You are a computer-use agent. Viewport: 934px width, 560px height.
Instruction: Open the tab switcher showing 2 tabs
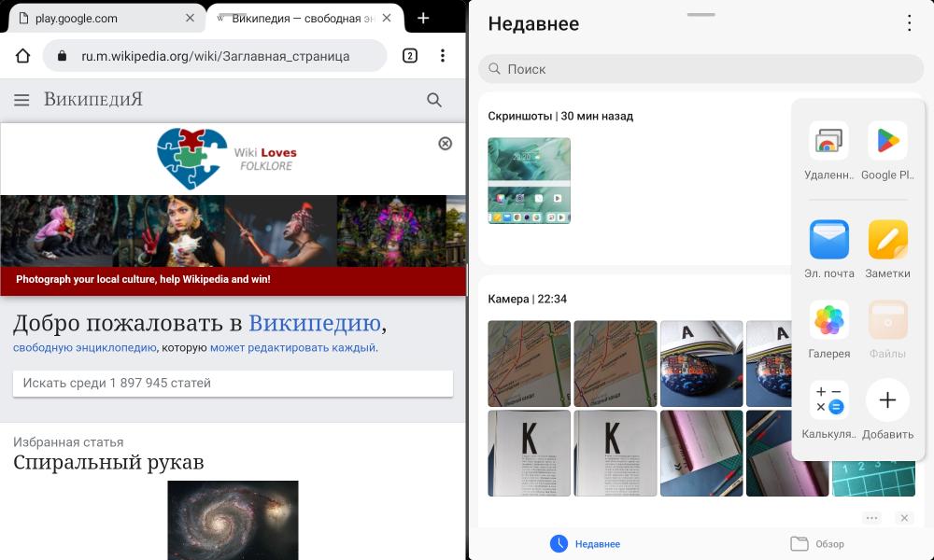[410, 56]
